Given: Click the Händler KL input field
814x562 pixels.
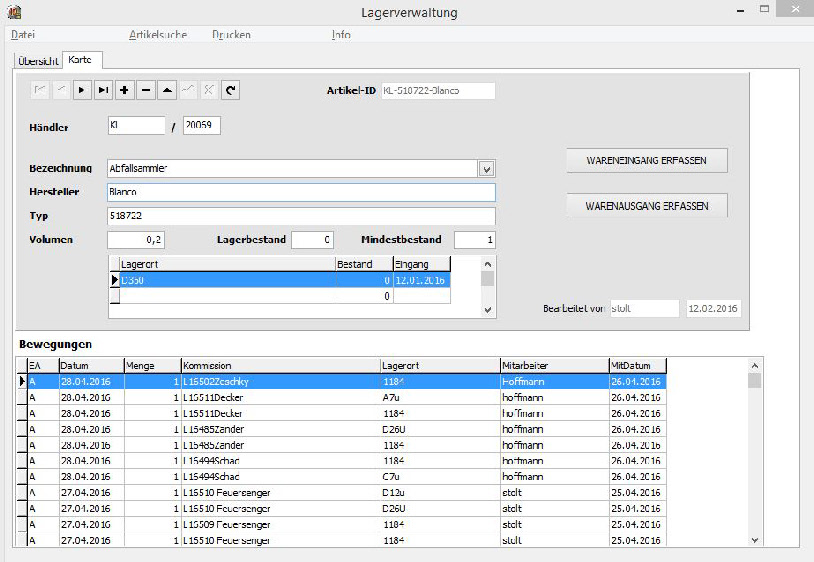Looking at the screenshot, I should [137, 125].
